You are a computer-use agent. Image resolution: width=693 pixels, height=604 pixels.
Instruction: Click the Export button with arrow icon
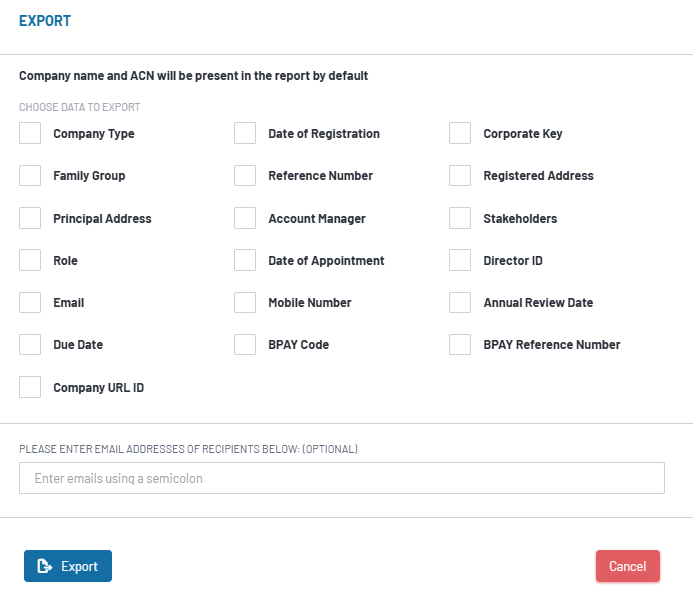(68, 566)
